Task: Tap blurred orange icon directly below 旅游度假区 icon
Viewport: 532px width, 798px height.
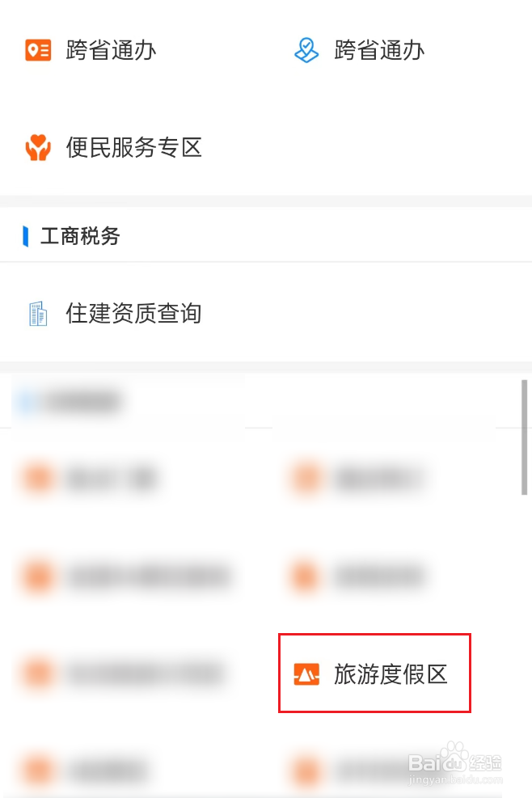Action: coord(306,771)
